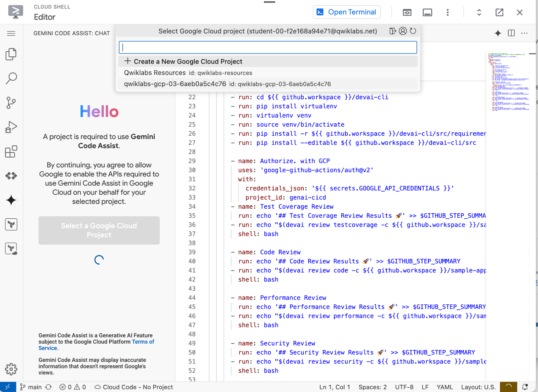The width and height of the screenshot is (538, 392).
Task: Refresh the project list in picker
Action: (x=413, y=31)
